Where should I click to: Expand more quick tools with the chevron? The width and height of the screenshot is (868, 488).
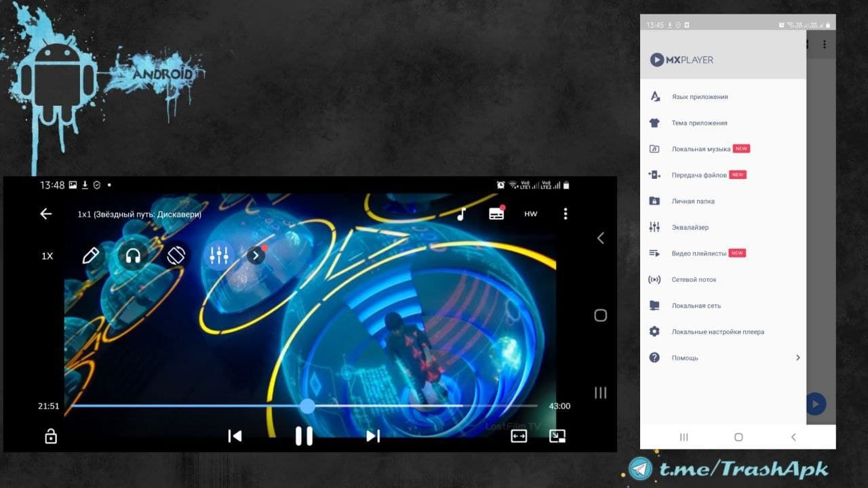(x=256, y=256)
